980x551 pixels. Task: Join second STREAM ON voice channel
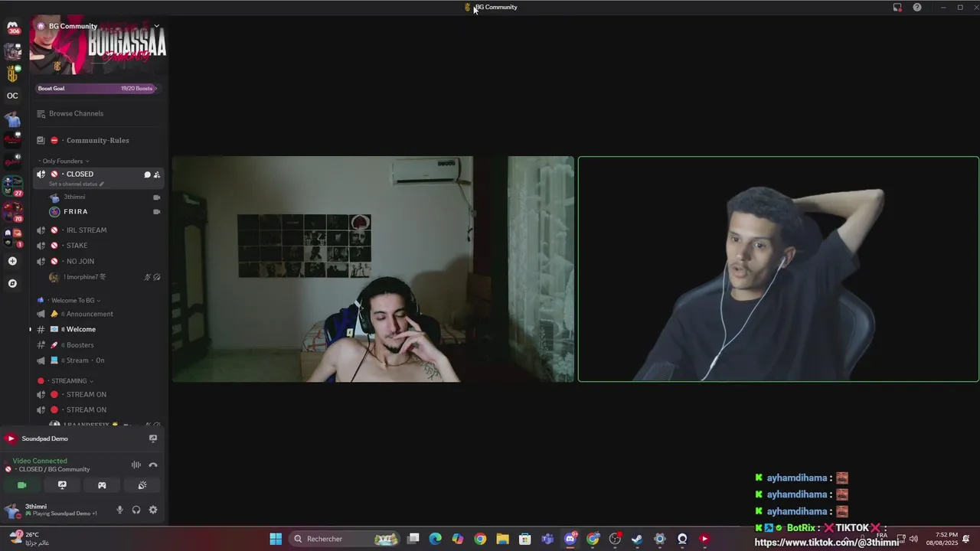(100, 409)
